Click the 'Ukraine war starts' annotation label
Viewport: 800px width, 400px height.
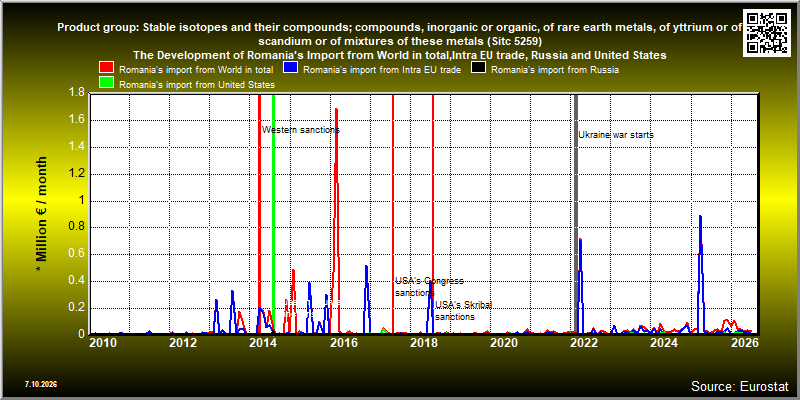tap(616, 135)
